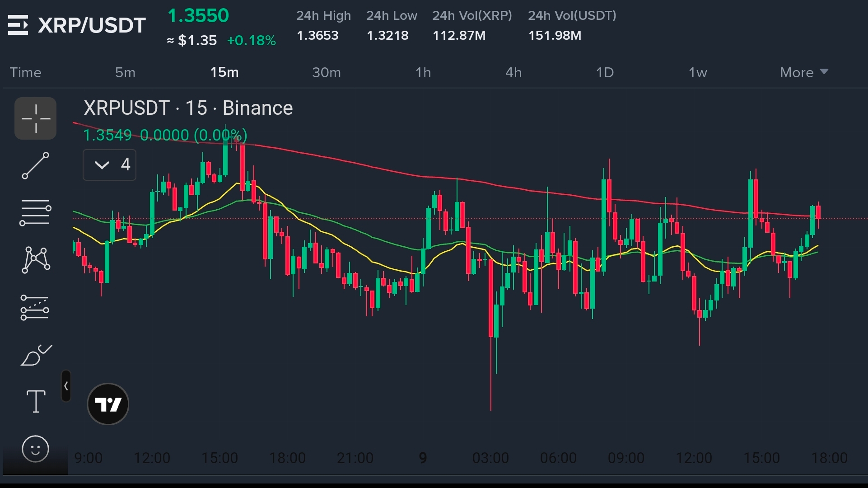The width and height of the screenshot is (868, 488).
Task: Open the Fibonacci retracement tool
Action: [35, 212]
